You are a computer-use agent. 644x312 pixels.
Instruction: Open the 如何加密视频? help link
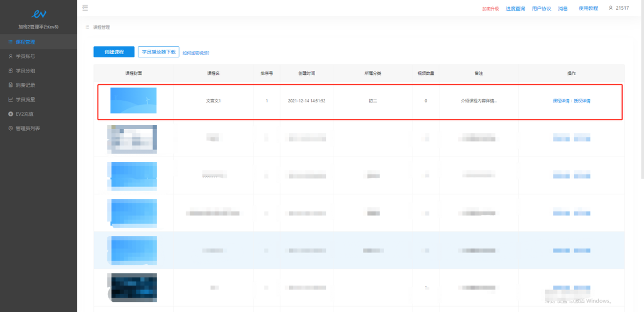tap(196, 53)
